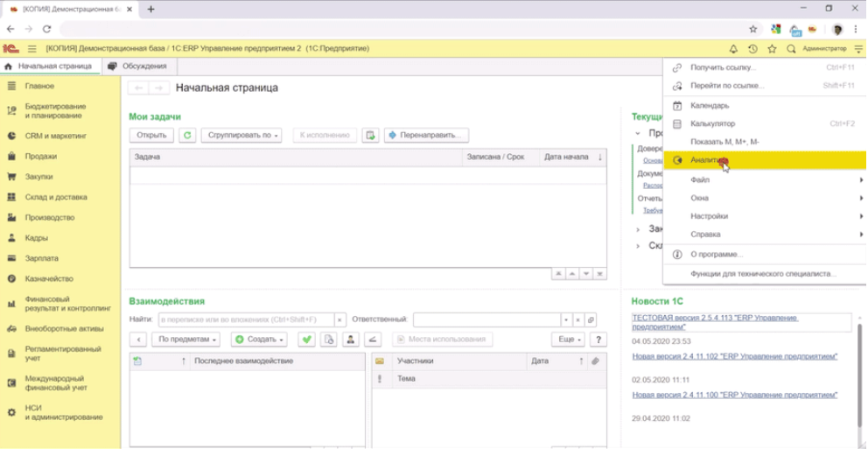The image size is (868, 463).
Task: Click the 1C logo icon
Action: 10,49
